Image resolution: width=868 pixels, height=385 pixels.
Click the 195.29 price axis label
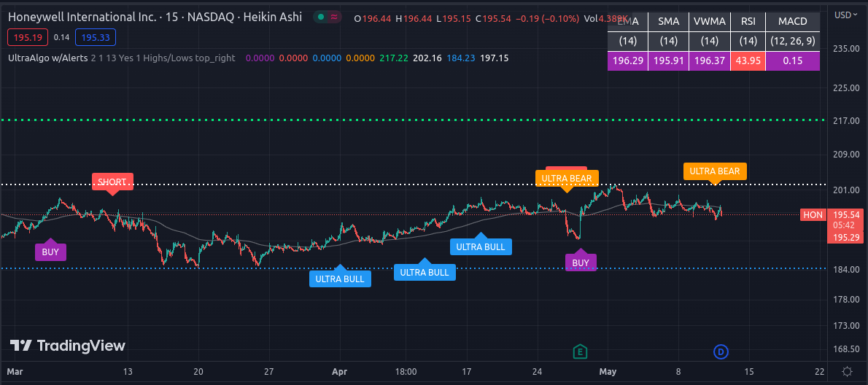(846, 237)
